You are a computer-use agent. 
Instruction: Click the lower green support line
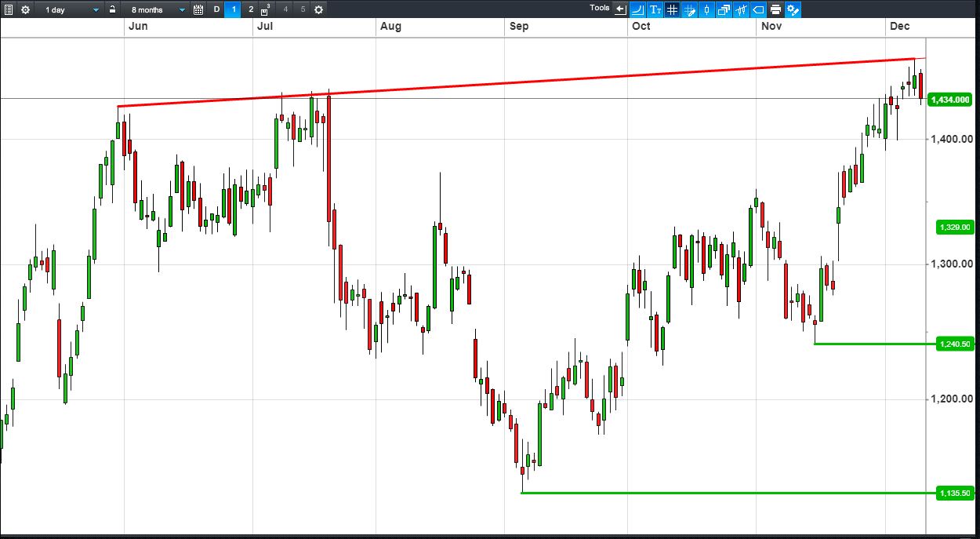click(728, 493)
